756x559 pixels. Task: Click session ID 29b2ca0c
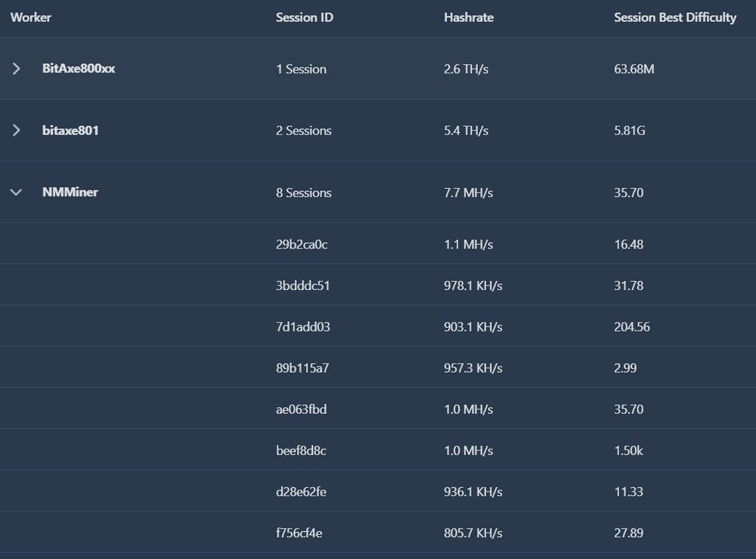[x=302, y=244]
